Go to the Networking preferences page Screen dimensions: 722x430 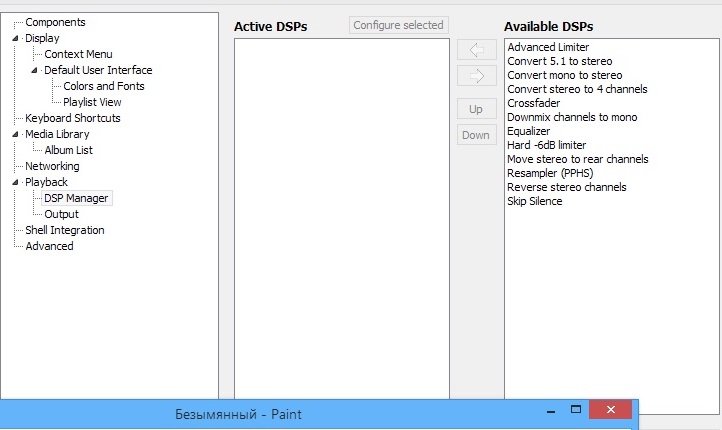(52, 166)
